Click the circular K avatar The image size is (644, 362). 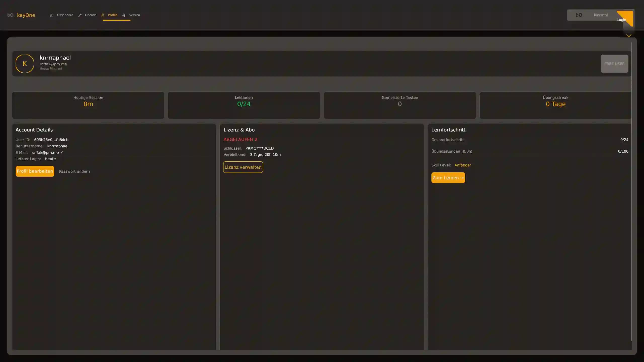point(25,64)
